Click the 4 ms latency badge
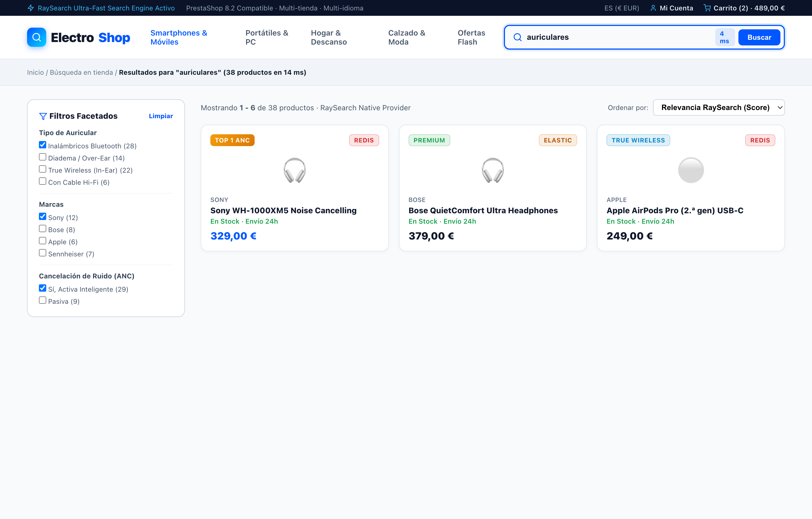The width and height of the screenshot is (812, 519). tap(724, 37)
